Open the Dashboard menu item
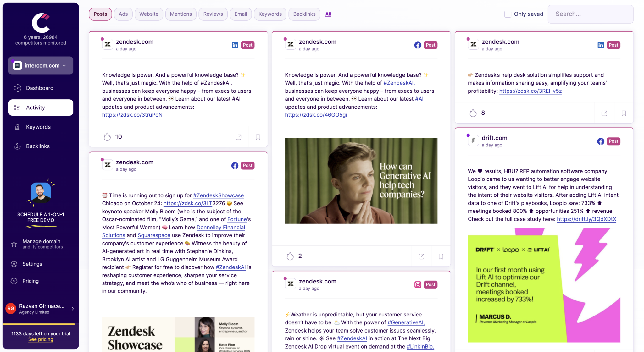The height and width of the screenshot is (352, 644). [40, 88]
